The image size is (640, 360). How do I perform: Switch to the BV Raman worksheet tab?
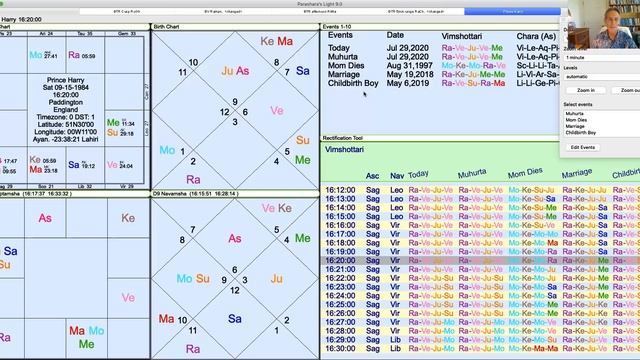tap(223, 11)
